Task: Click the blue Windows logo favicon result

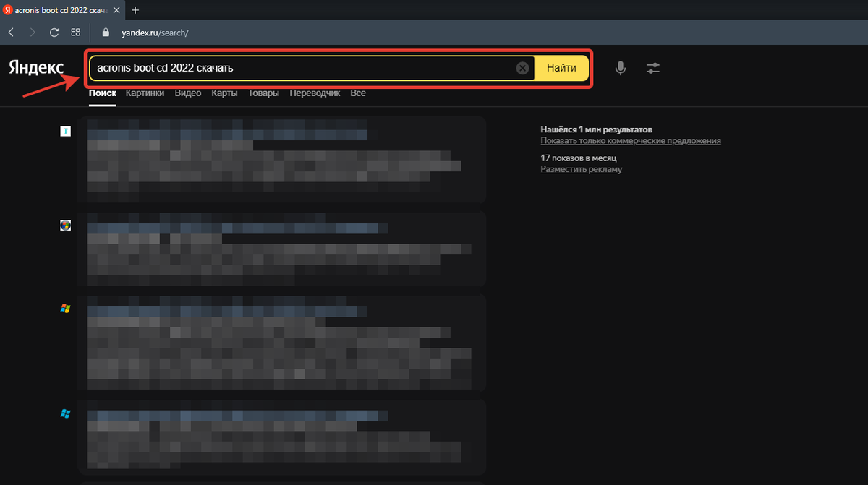Action: tap(65, 413)
